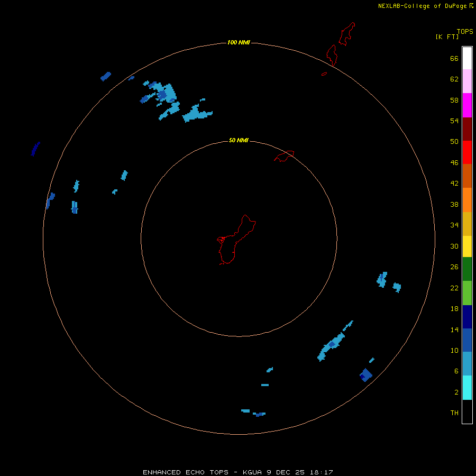Select the bright orange legend swatch
This screenshot has width=476, height=476.
pyautogui.click(x=467, y=200)
